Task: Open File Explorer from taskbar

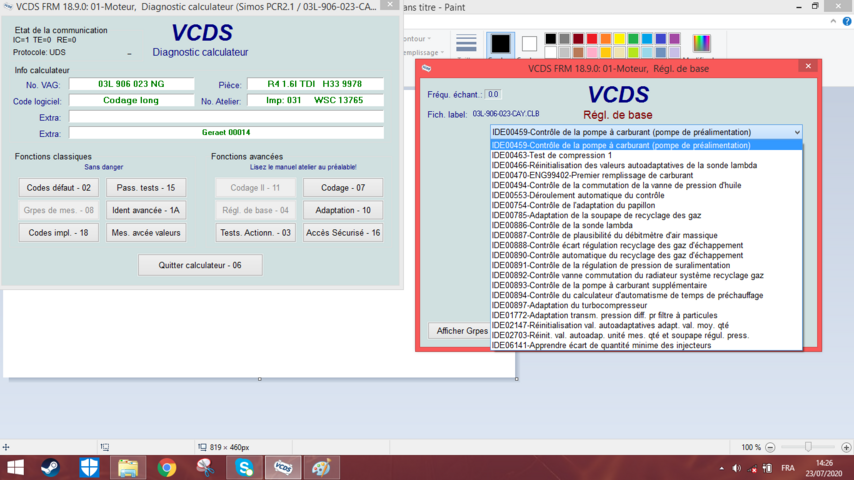Action: (x=128, y=467)
